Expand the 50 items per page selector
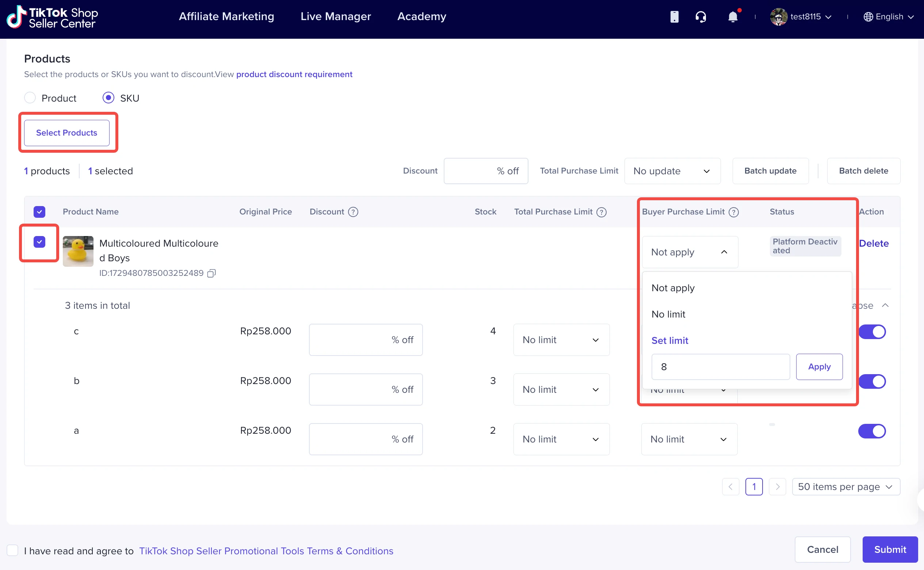Image resolution: width=924 pixels, height=570 pixels. (845, 487)
